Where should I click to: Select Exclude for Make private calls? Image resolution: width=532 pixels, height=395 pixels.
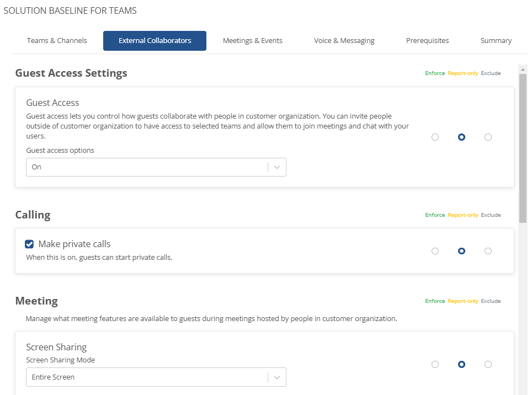pyautogui.click(x=488, y=250)
